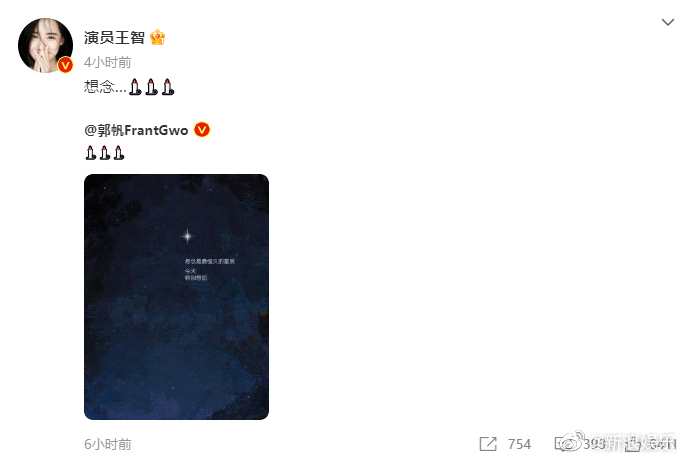Viewport: 684px width, 460px height.
Task: Click candle emojis in quoted post
Action: [x=105, y=153]
